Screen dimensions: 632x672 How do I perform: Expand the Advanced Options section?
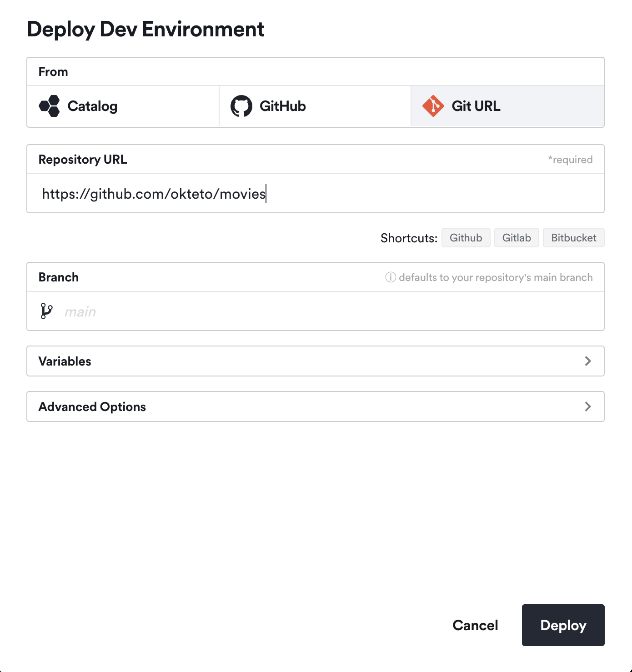pos(316,406)
